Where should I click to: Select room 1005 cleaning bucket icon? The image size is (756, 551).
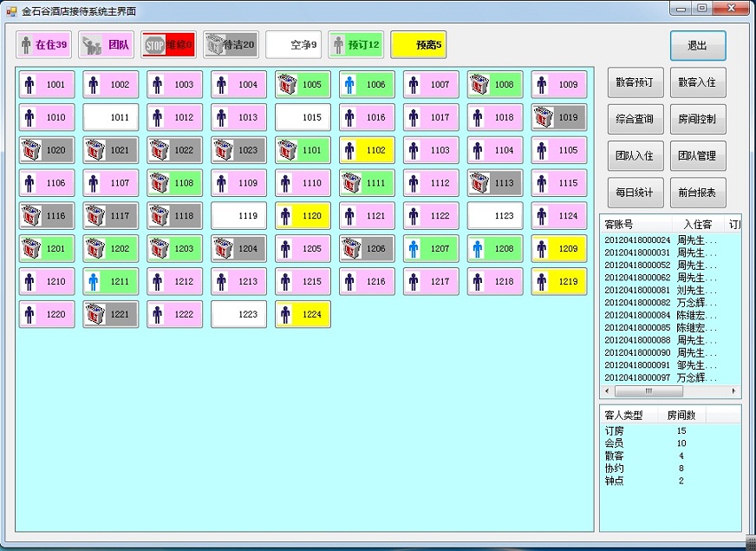click(x=287, y=84)
